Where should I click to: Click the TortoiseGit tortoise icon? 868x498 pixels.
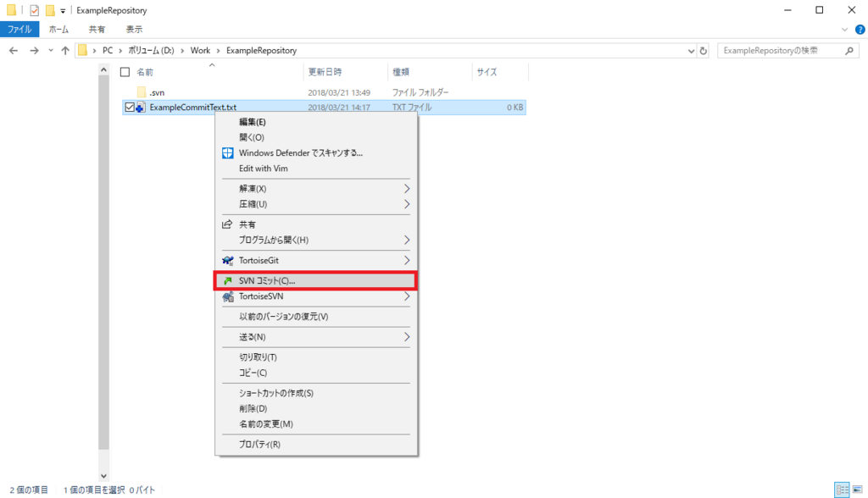(x=227, y=260)
